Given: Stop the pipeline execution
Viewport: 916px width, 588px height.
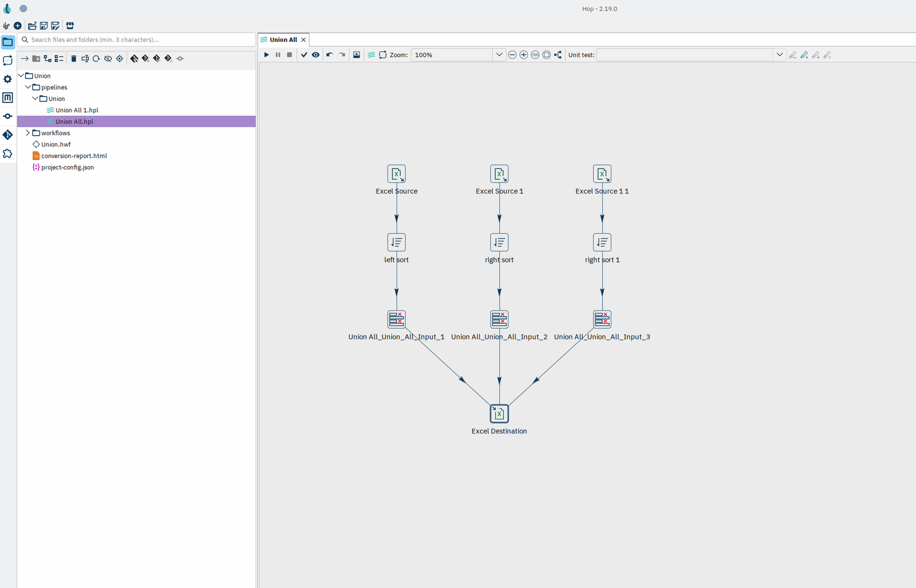Looking at the screenshot, I should pos(290,55).
